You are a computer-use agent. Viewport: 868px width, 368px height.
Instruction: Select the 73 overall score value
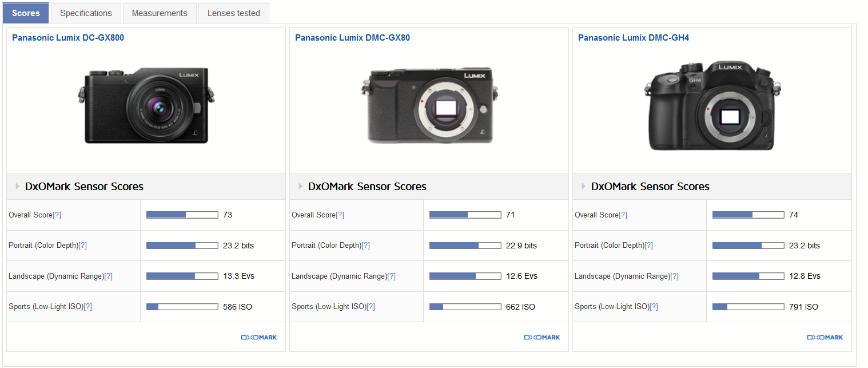[228, 215]
